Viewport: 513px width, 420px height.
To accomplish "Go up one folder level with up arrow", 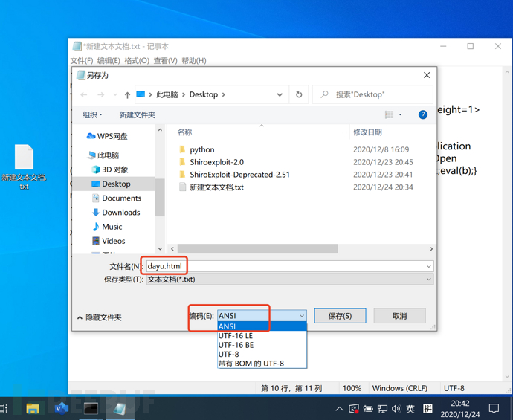I will (127, 95).
